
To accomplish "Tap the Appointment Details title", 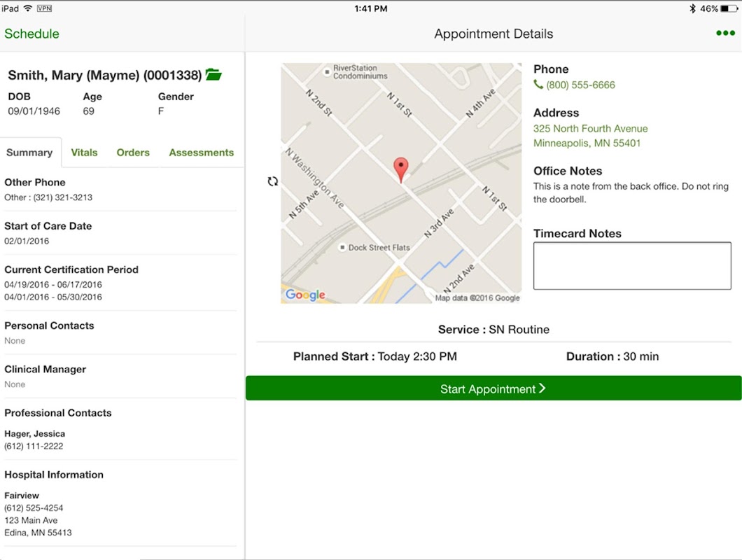I will (493, 34).
